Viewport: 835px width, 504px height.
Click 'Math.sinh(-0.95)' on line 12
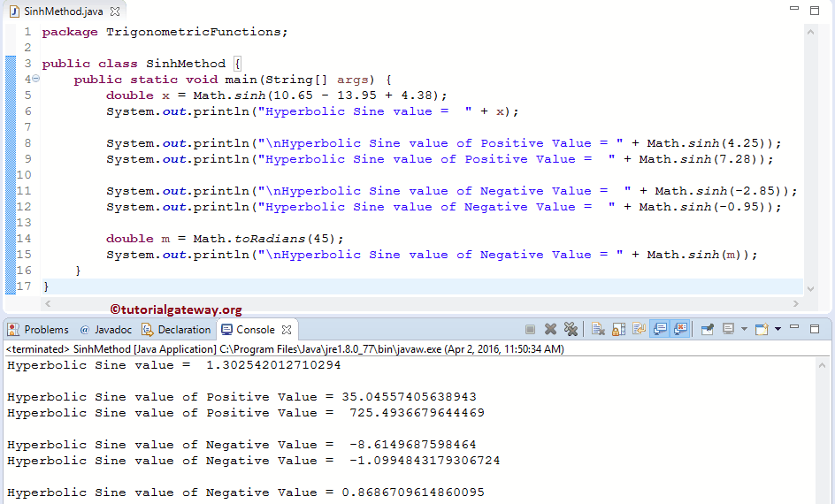point(702,207)
